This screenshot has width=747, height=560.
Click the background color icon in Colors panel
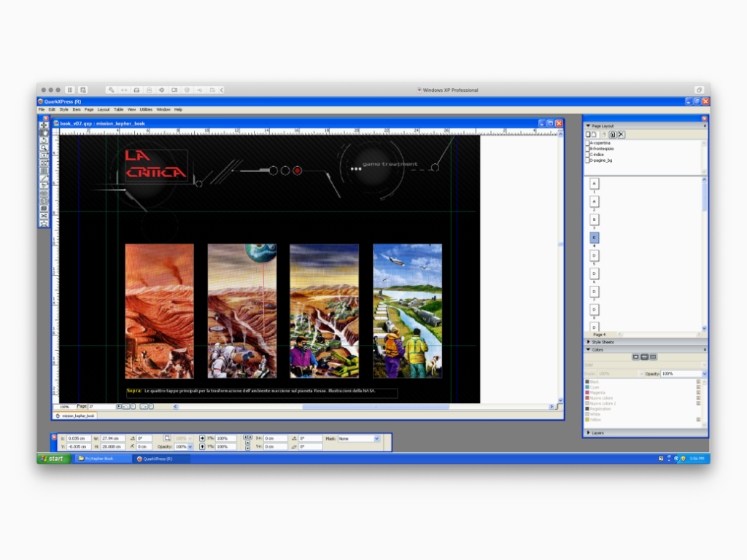point(653,357)
